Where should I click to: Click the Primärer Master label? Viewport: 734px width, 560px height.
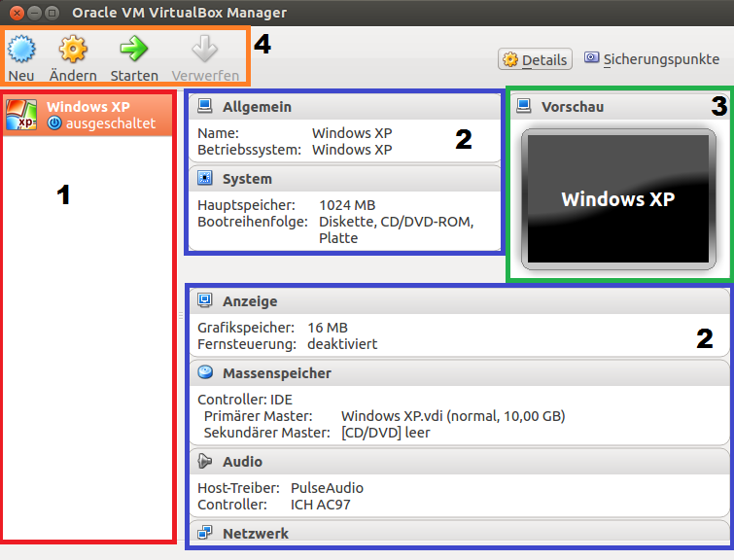pos(258,416)
